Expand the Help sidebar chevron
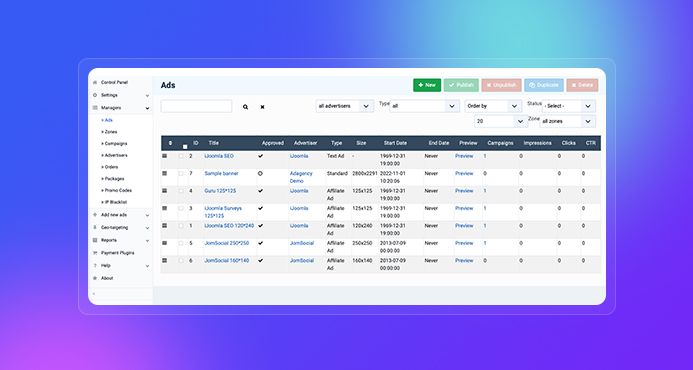 click(x=147, y=266)
